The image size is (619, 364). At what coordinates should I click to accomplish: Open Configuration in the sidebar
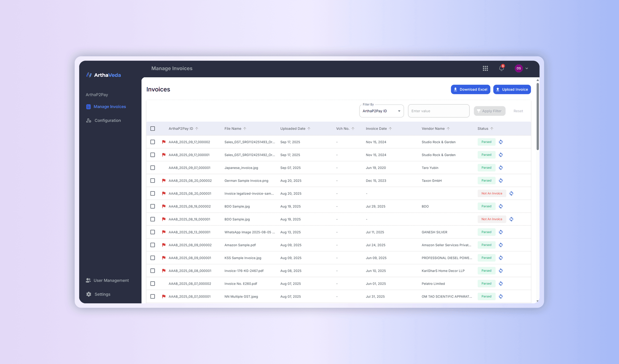tap(107, 121)
